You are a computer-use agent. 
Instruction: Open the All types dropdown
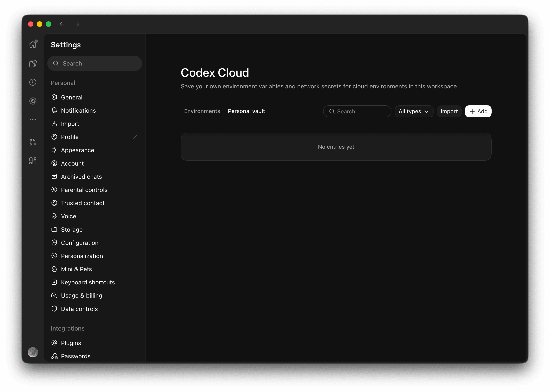point(414,111)
